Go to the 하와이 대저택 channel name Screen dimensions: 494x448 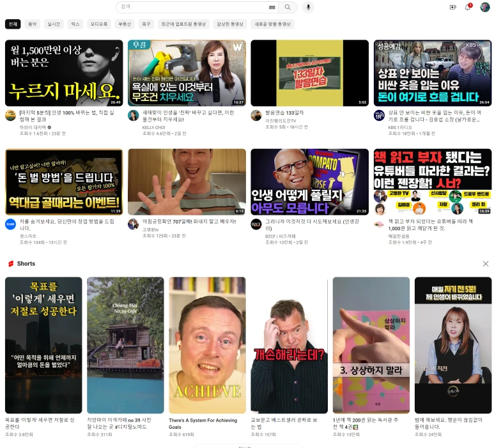pos(33,128)
